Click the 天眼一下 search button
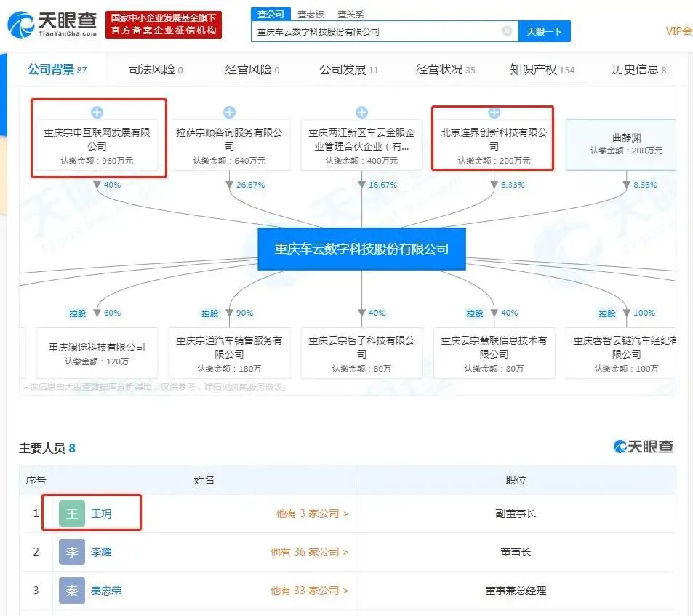Screen dimensions: 693x616 (544, 31)
